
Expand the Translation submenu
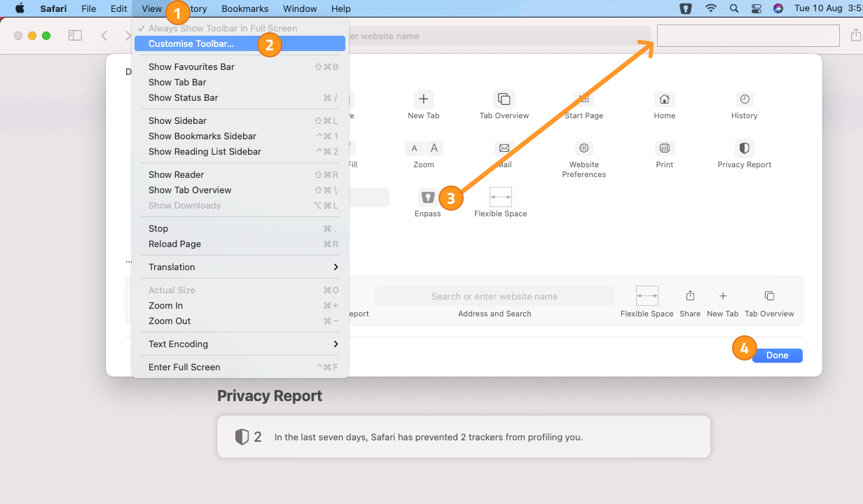click(x=240, y=267)
